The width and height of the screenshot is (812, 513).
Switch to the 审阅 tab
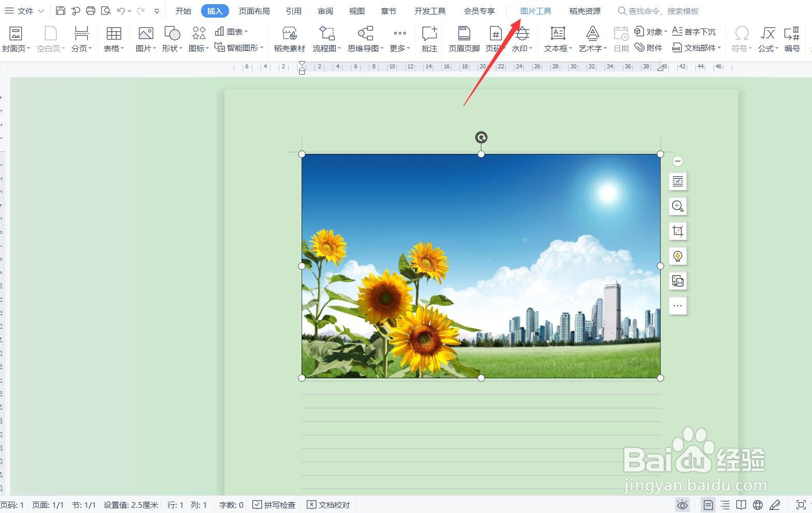click(325, 11)
